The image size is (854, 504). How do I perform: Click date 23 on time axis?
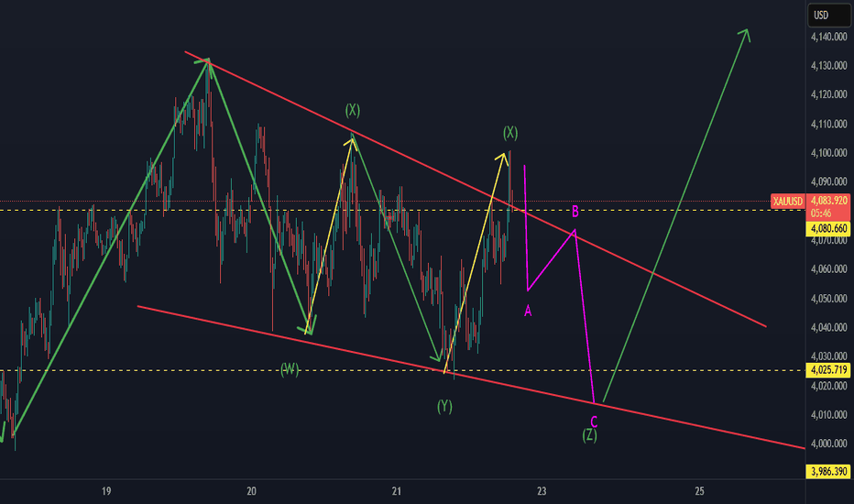click(x=542, y=491)
